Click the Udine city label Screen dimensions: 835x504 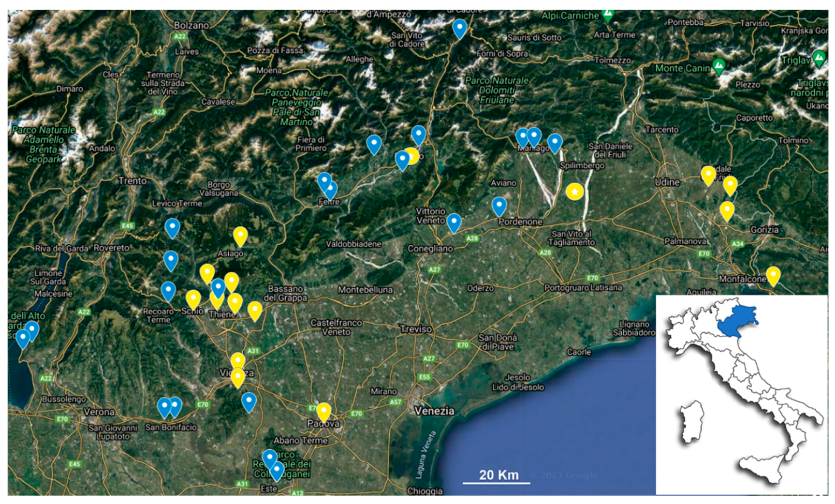(x=667, y=182)
